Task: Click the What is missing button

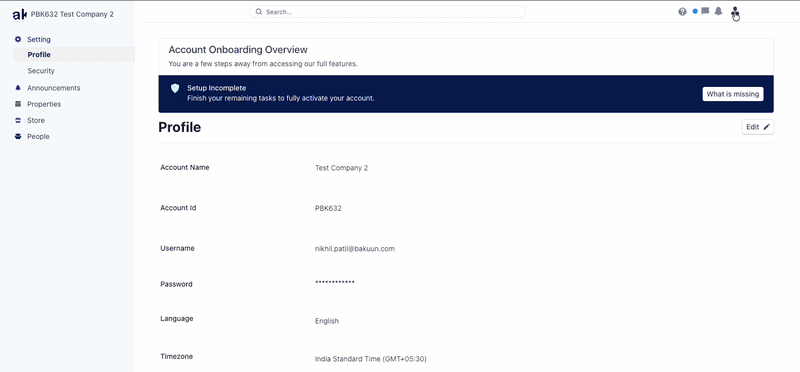Action: click(x=733, y=94)
